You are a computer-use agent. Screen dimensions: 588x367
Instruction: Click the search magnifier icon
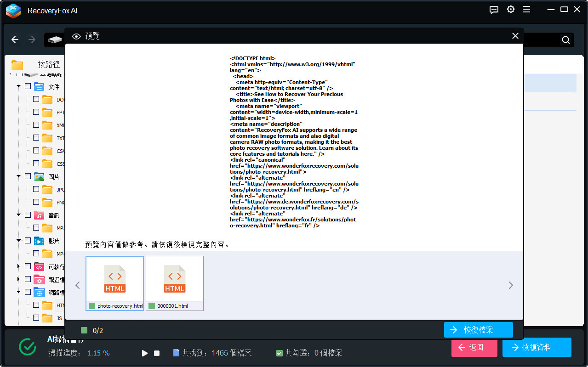point(565,40)
